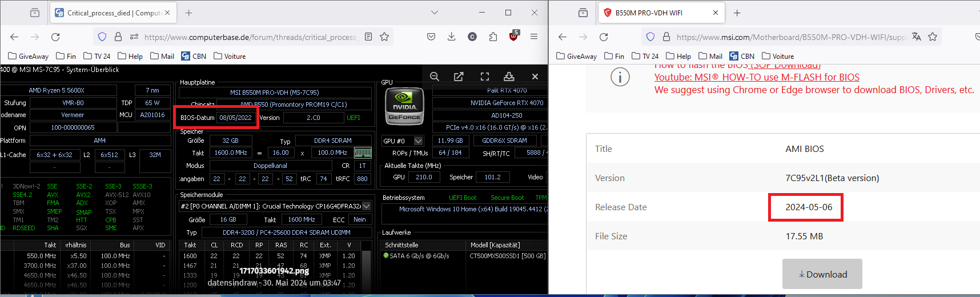Screen dimensions: 980x297
Task: Save computerbase page to Pocket
Action: (431, 37)
